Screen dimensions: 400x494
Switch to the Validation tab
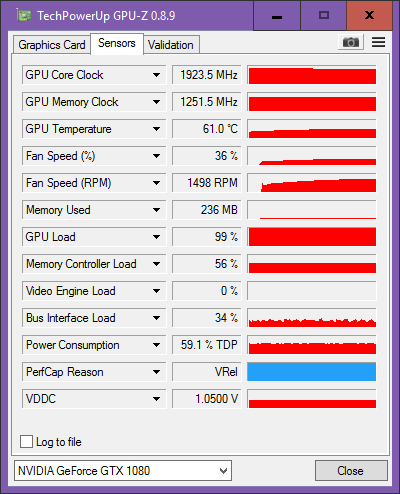point(171,45)
